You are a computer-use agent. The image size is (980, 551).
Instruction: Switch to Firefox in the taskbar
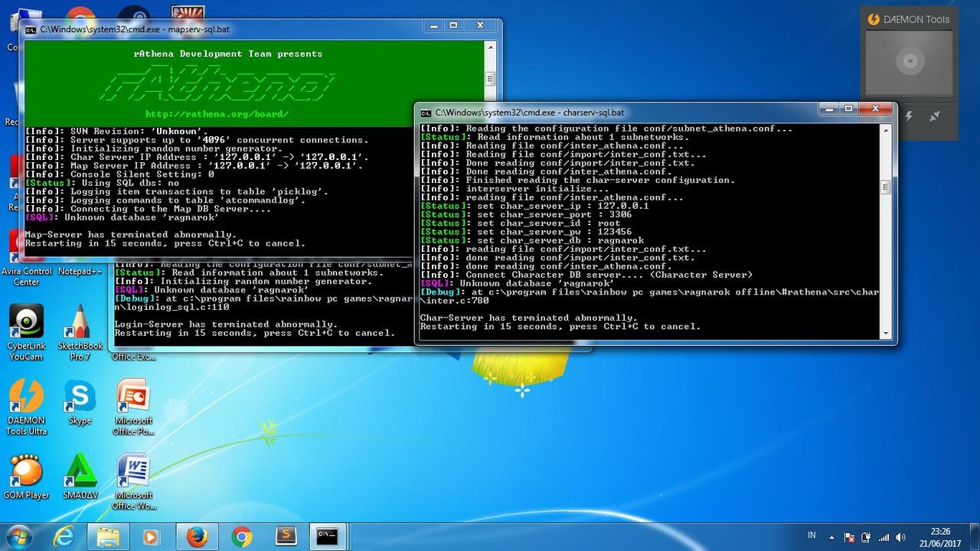[197, 537]
